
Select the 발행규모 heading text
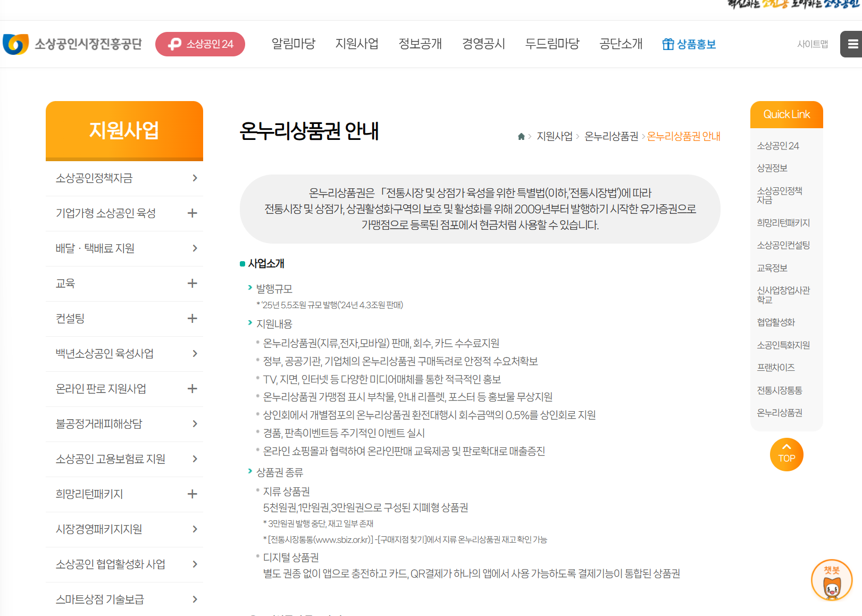coord(274,289)
